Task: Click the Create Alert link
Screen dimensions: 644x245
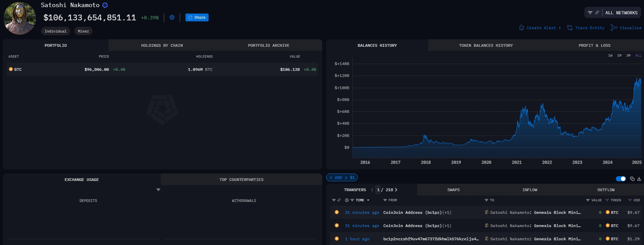Action: [x=540, y=28]
